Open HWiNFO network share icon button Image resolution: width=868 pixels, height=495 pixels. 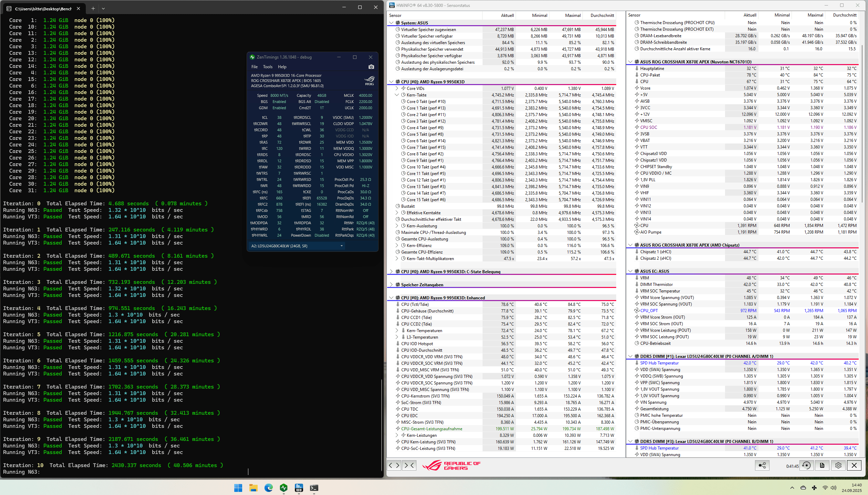762,465
